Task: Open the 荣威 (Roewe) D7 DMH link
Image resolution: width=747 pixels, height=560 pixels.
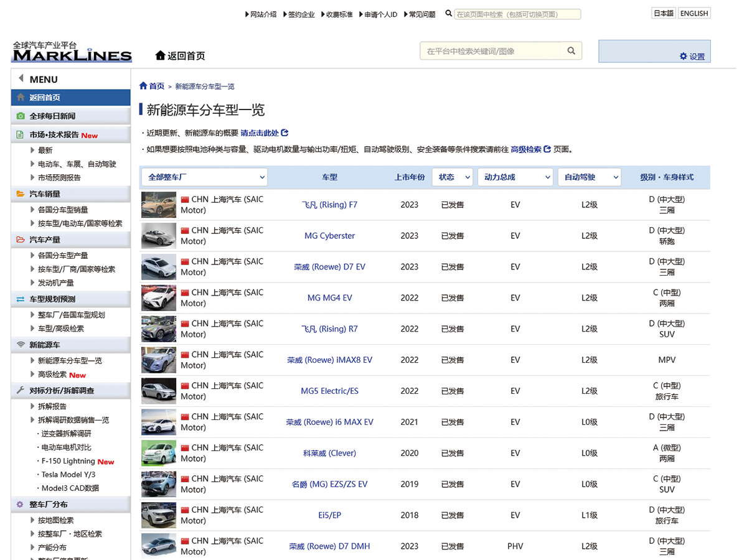Action: (x=330, y=546)
